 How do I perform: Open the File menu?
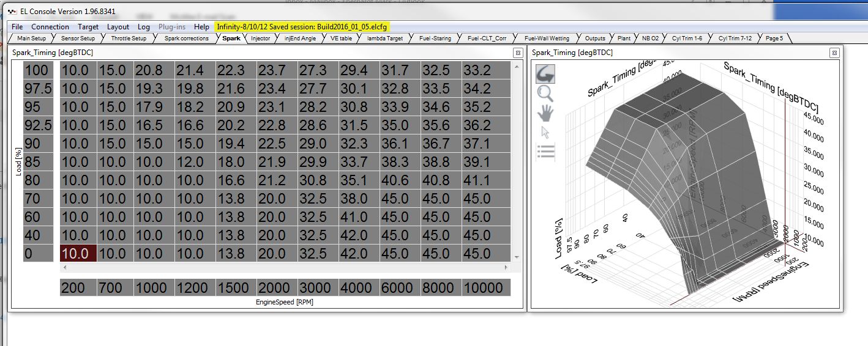17,27
